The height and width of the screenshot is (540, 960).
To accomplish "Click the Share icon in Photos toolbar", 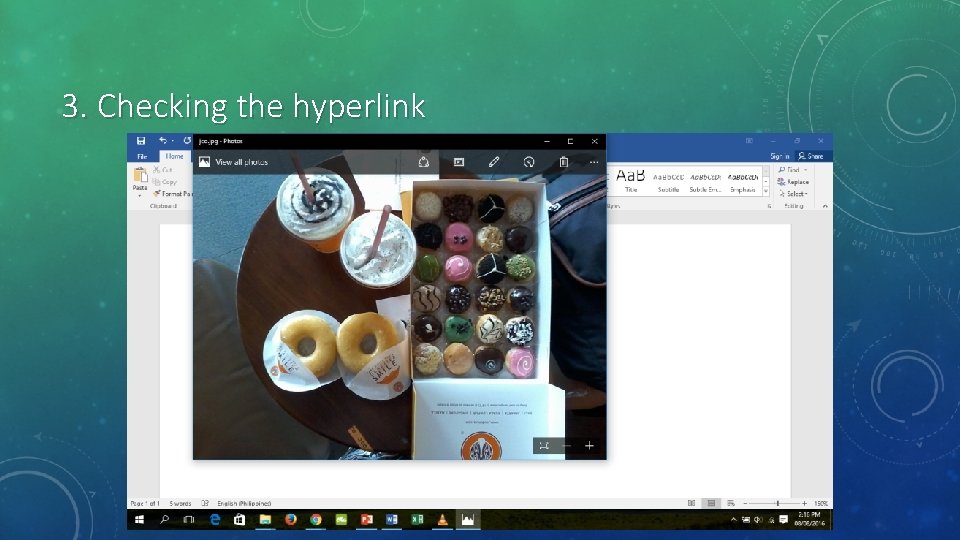I will pyautogui.click(x=424, y=162).
